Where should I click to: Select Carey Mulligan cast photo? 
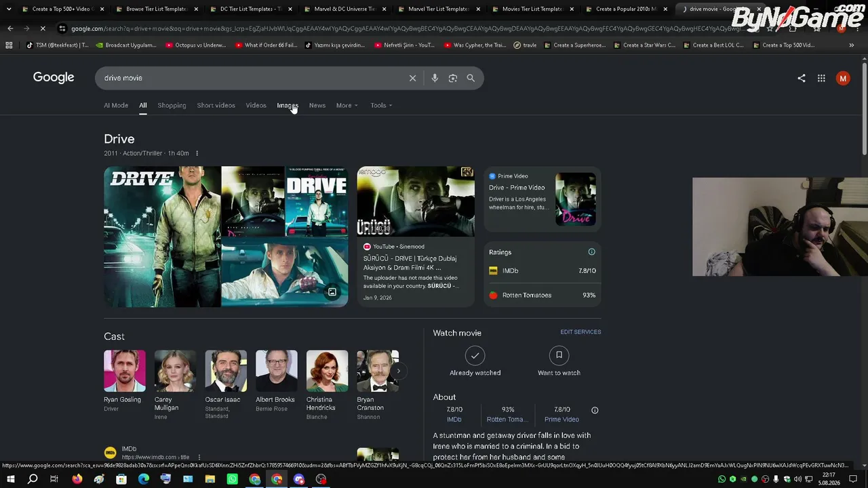[x=175, y=371]
